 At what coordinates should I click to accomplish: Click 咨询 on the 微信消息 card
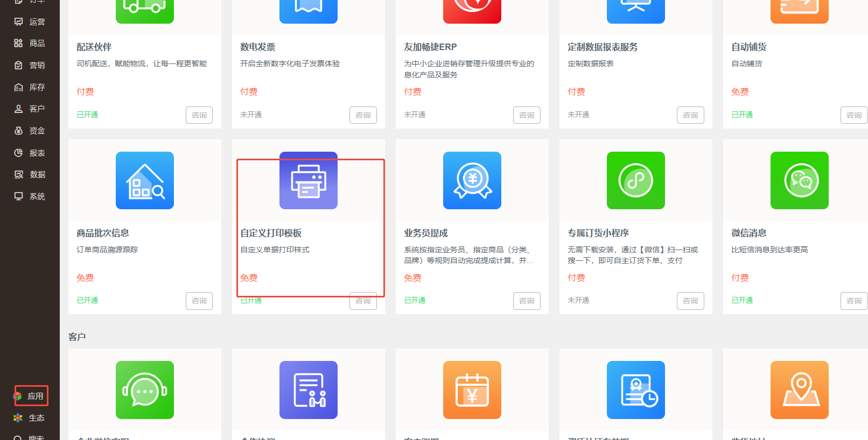click(x=854, y=301)
